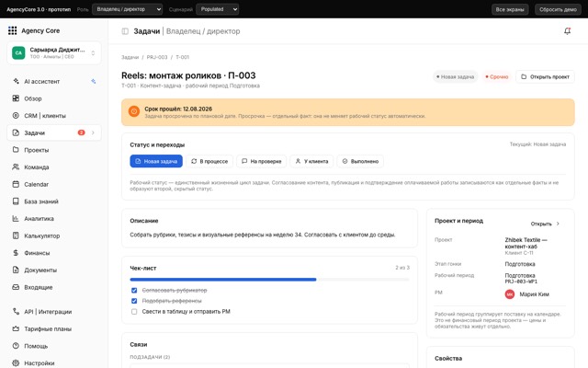Click the Срочно priority tag
Viewport: 588px width, 368px height.
497,76
